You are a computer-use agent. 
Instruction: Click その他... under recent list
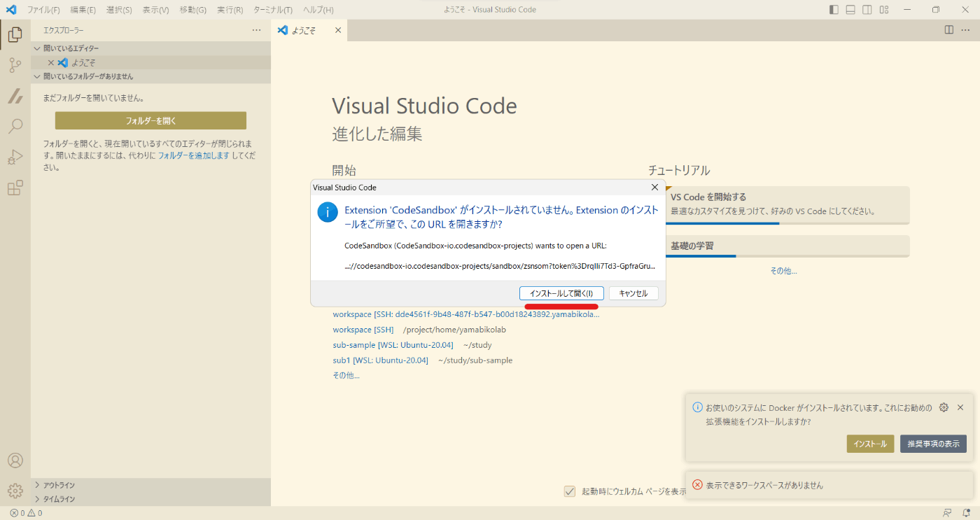(346, 376)
